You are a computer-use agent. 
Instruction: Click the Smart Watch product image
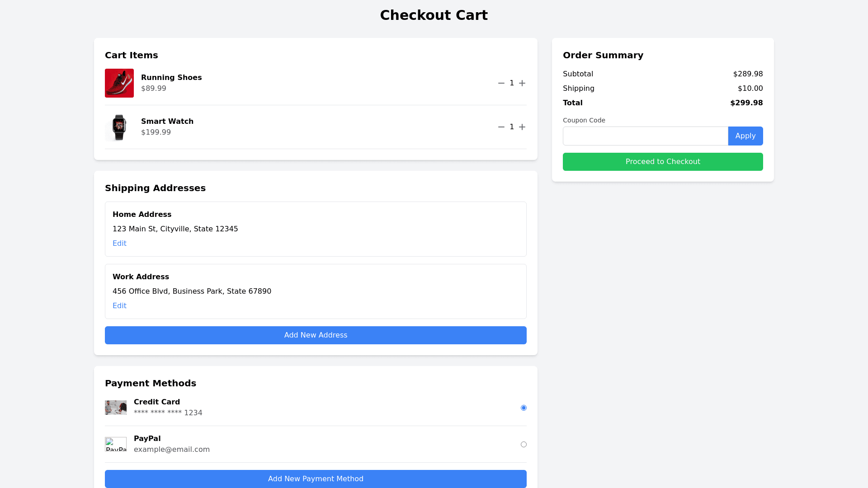pos(119,127)
